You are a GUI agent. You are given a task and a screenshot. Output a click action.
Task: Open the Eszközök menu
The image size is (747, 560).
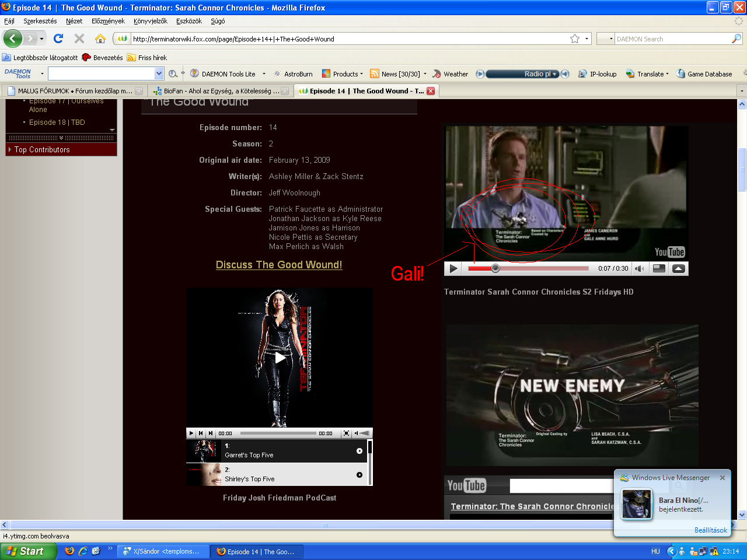(x=189, y=21)
